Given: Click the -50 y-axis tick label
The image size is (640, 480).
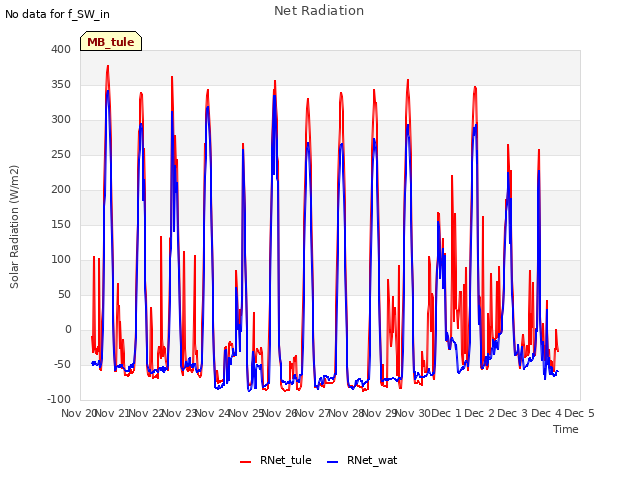Looking at the screenshot, I should [x=62, y=364].
